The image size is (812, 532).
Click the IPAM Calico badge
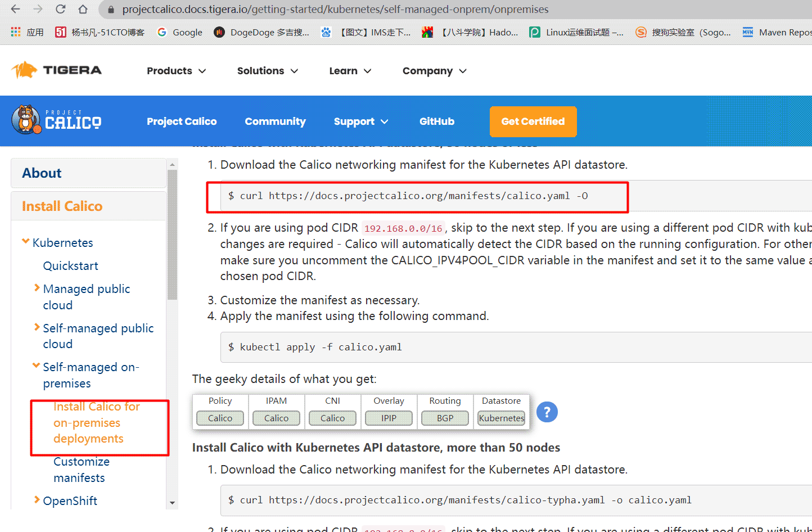(276, 418)
